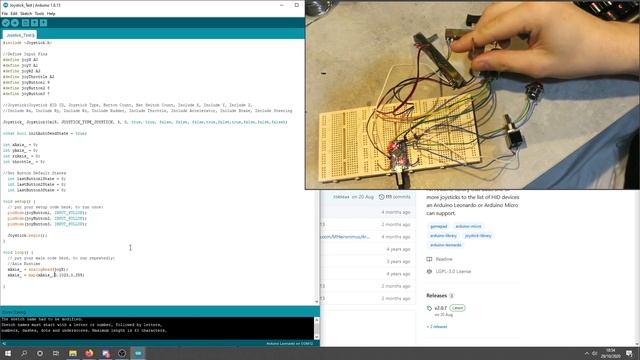
Task: Click the 'Arduino Leonardo on COM12' status text
Action: 289,344
